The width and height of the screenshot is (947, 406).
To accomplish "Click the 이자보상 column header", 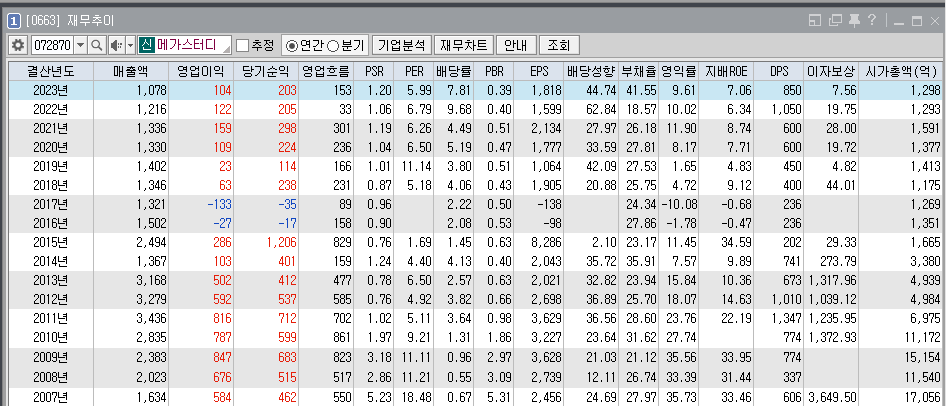I will click(x=831, y=71).
